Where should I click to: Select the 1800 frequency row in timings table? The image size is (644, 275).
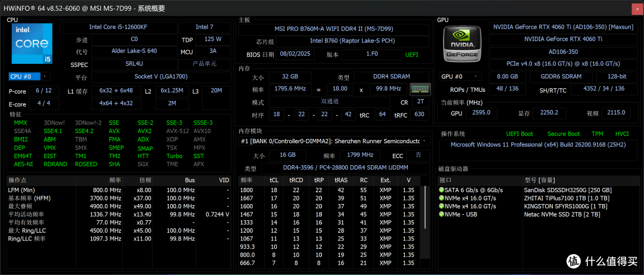click(x=331, y=190)
